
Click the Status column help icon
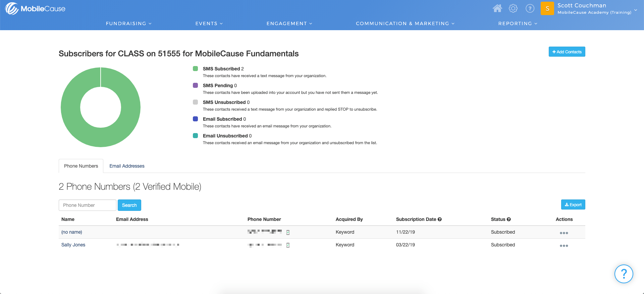pos(509,219)
